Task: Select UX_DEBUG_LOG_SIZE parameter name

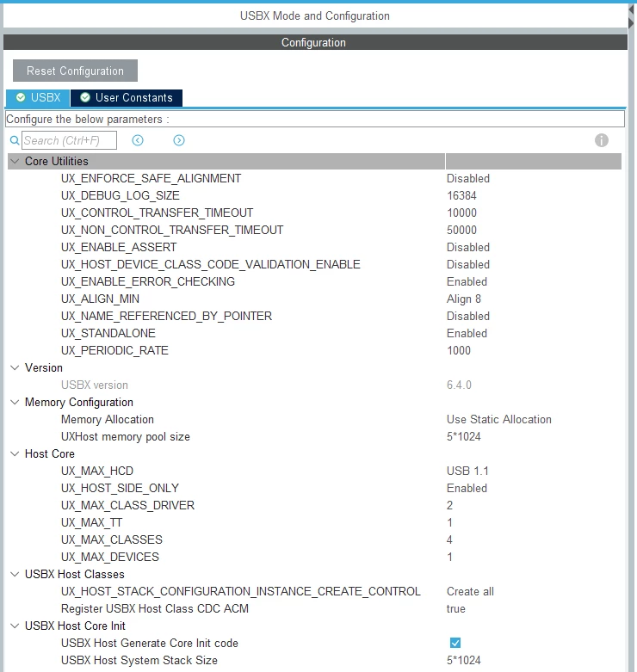Action: (x=120, y=195)
